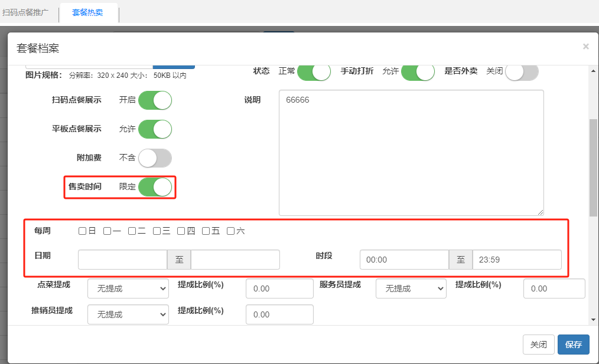This screenshot has width=599, height=364.
Task: Open the 点菜提成 dropdown
Action: [x=128, y=288]
